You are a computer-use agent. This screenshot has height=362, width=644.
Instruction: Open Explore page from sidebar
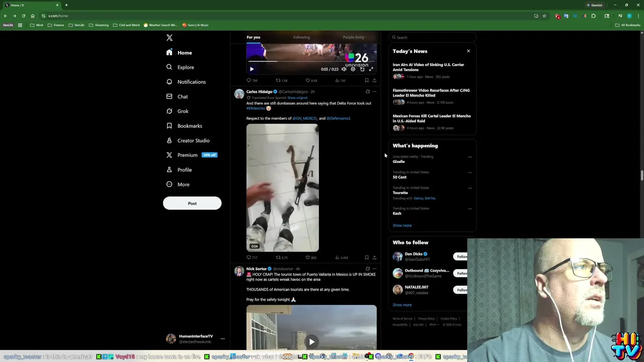(180, 67)
